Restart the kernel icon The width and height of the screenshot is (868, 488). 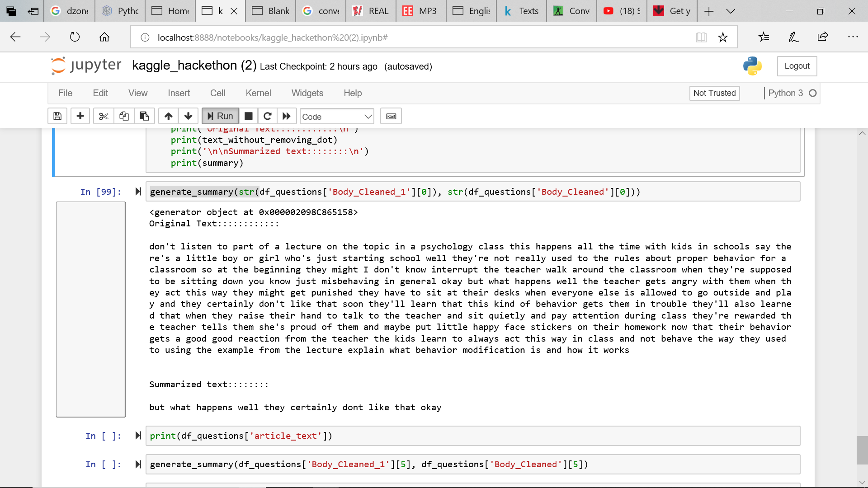pyautogui.click(x=268, y=117)
